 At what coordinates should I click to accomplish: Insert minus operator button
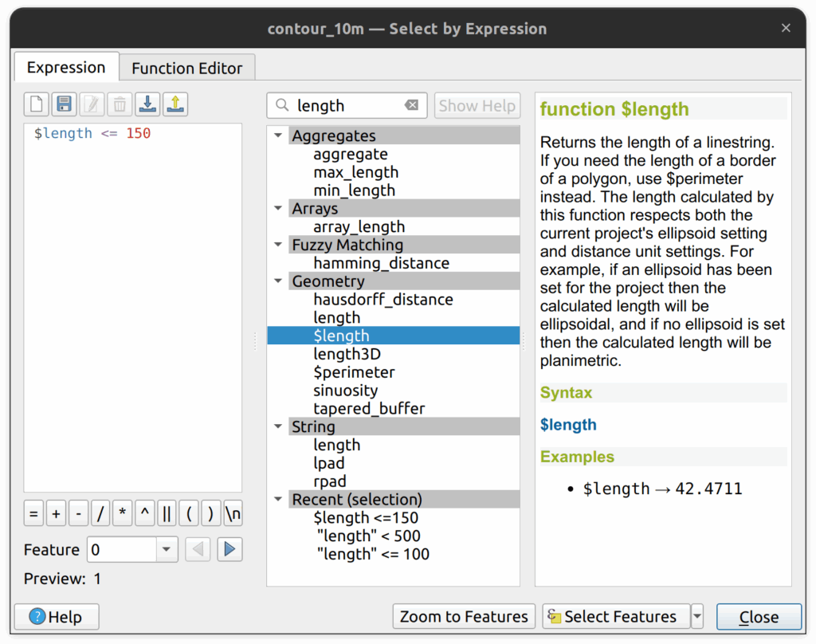[x=79, y=514]
